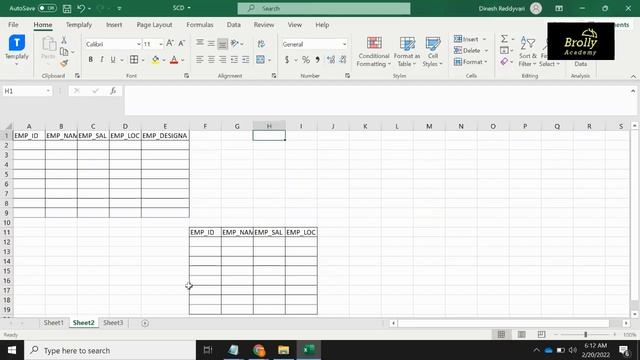Open the font size dropdown
Screen dimensions: 640x360
(161, 44)
